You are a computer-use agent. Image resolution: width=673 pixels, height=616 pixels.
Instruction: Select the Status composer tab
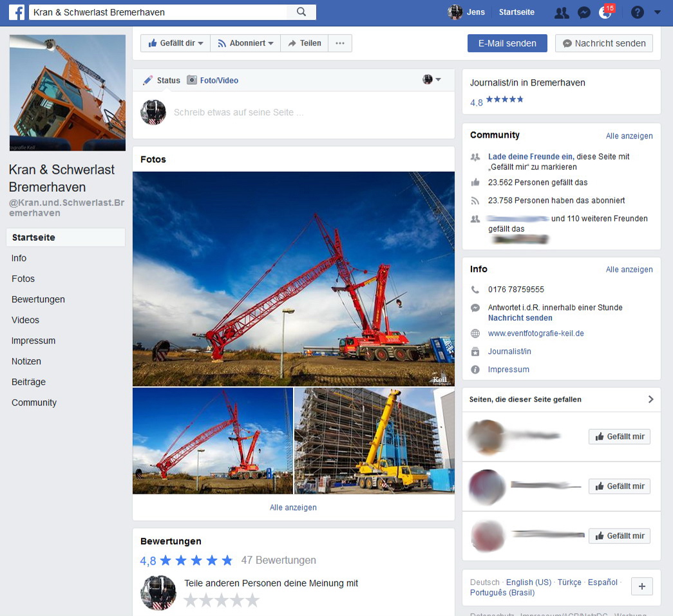(x=162, y=80)
